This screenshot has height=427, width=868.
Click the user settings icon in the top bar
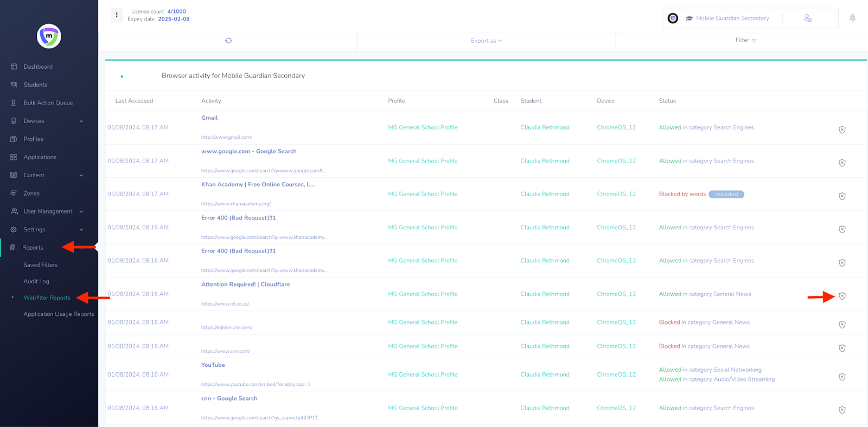click(807, 18)
